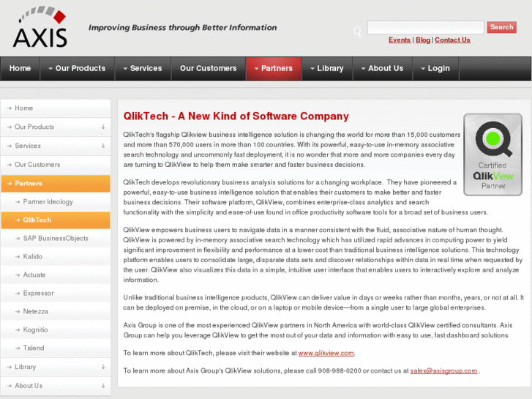
Task: Open Netezza sidebar subitem
Action: pos(56,312)
